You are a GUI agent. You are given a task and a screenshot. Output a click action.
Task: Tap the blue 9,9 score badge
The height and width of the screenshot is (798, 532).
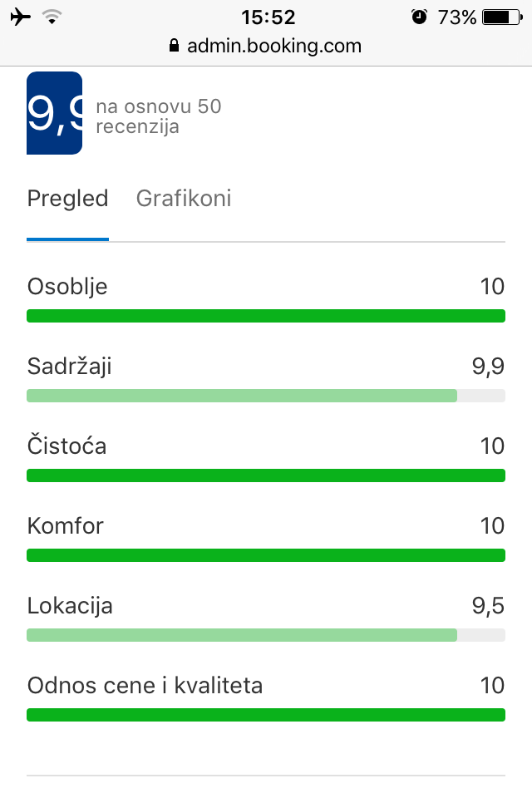[x=55, y=113]
